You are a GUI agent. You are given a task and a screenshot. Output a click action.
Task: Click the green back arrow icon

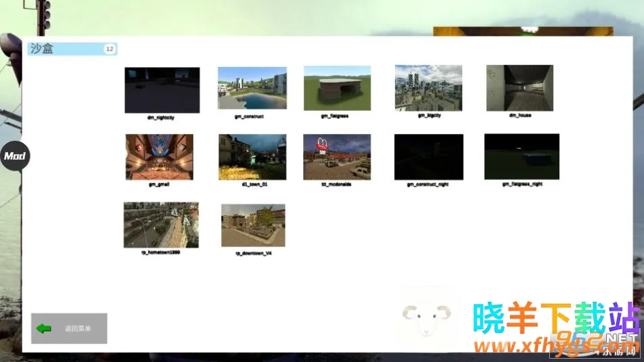coord(44,329)
